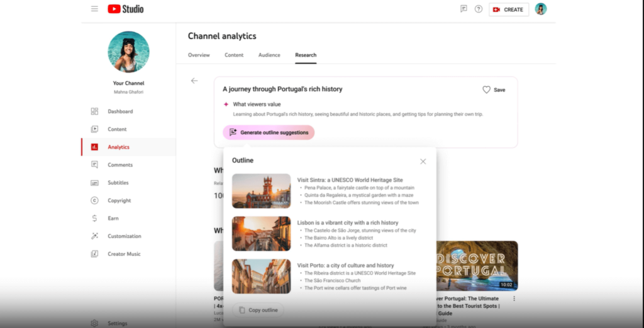
Task: Click 'The São Francisco Church' bullet
Action: [x=333, y=281]
